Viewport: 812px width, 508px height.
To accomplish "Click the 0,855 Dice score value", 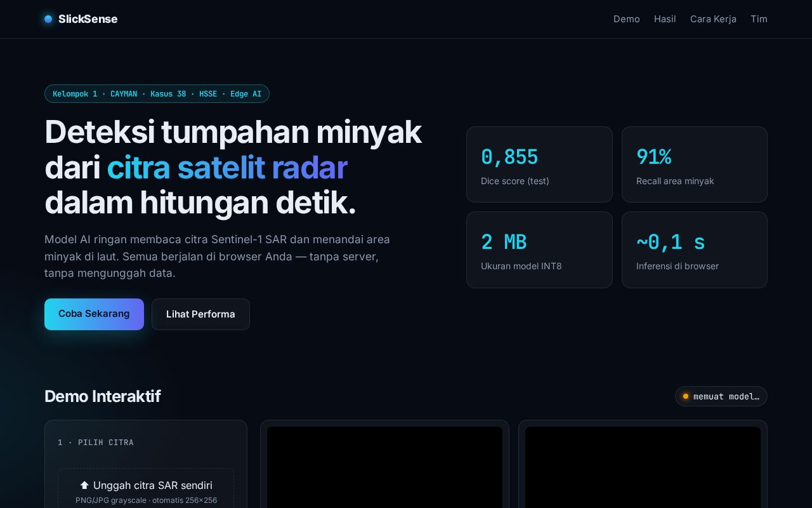I will pos(509,157).
